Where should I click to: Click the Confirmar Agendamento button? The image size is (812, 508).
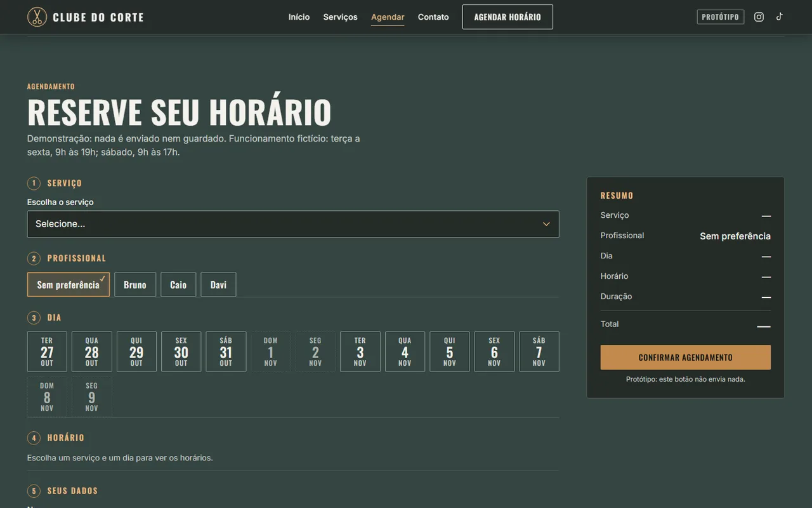point(686,358)
